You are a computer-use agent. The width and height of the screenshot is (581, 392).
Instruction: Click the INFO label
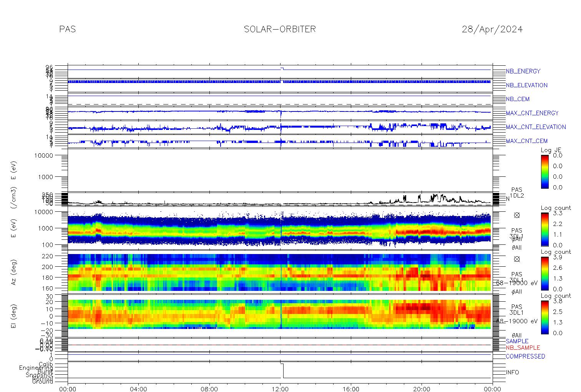click(x=512, y=372)
